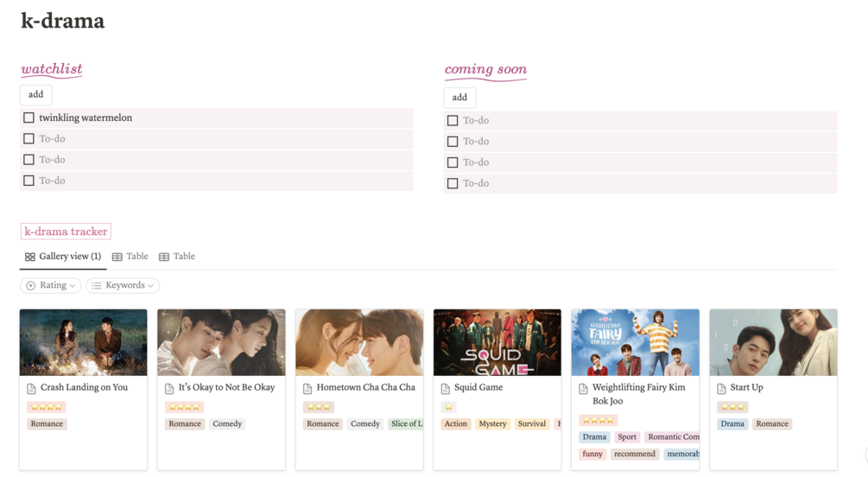Click the Hometown Cha Cha Cha cover image
The height and width of the screenshot is (477, 868).
click(359, 342)
